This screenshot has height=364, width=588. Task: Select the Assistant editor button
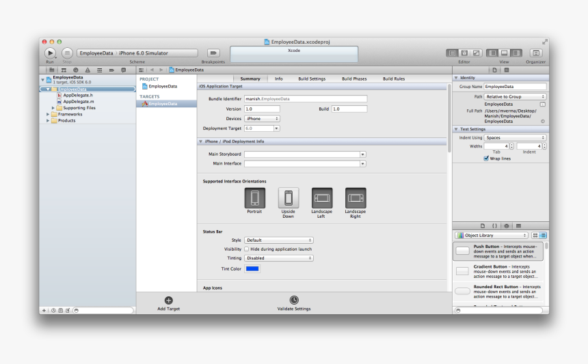[464, 53]
